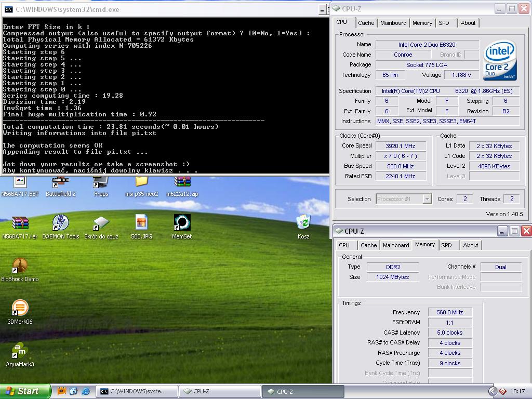
Task: Click the Voltage value 1.188 v
Action: click(461, 75)
